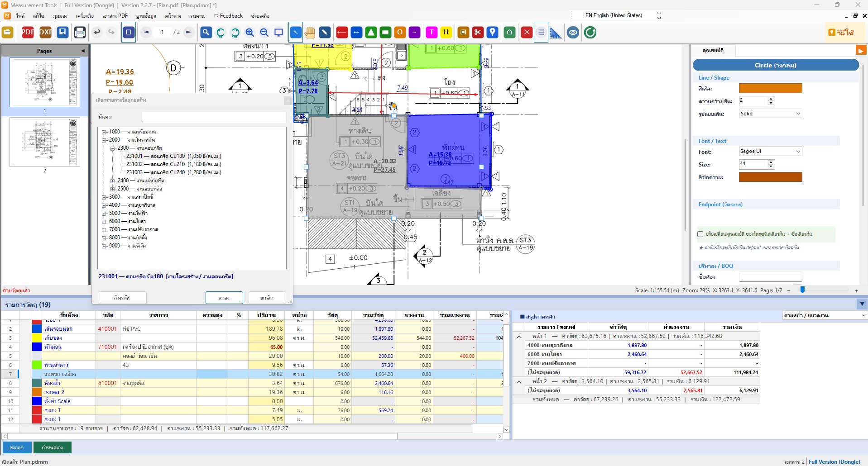Viewport: 868px width, 466px height.
Task: Click the green customize button at bottom
Action: 52,447
